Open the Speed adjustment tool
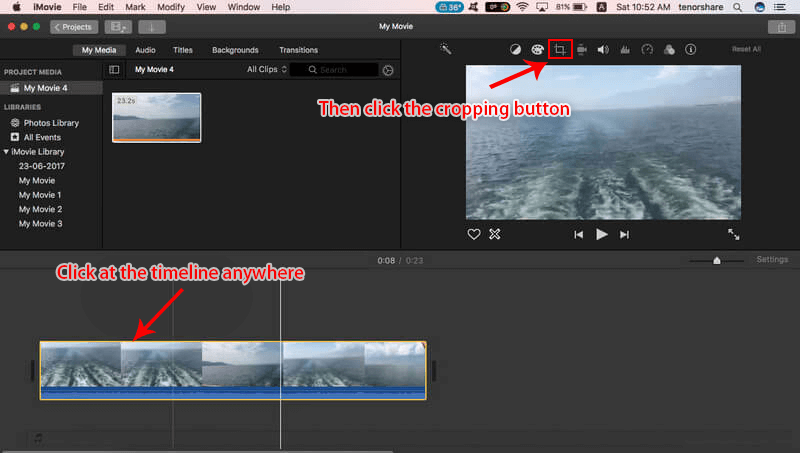 (x=647, y=49)
